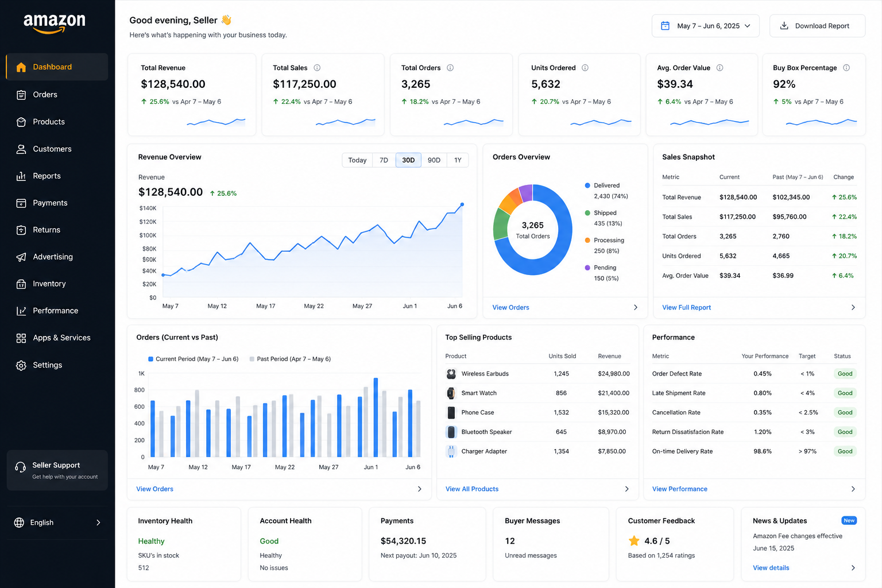Viewport: 882px width, 588px height.
Task: Click the Shipped green legend dot
Action: point(587,213)
